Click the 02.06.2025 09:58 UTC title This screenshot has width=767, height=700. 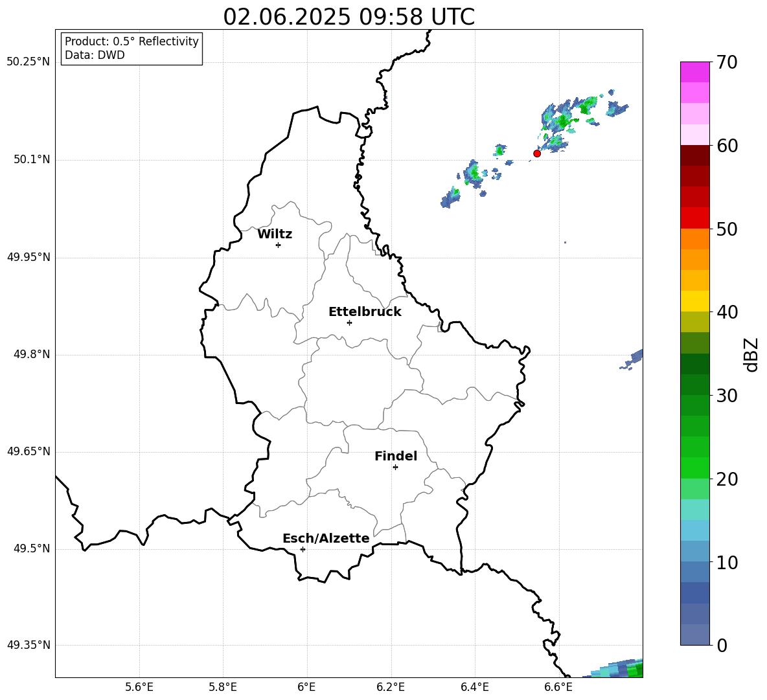pyautogui.click(x=349, y=17)
